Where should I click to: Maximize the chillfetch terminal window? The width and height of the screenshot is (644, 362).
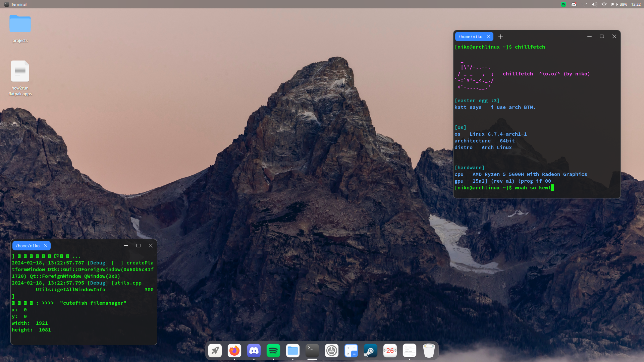602,36
